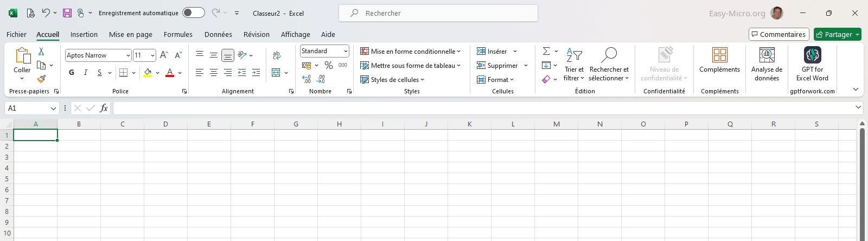Click the Insérer cells button

click(492, 51)
